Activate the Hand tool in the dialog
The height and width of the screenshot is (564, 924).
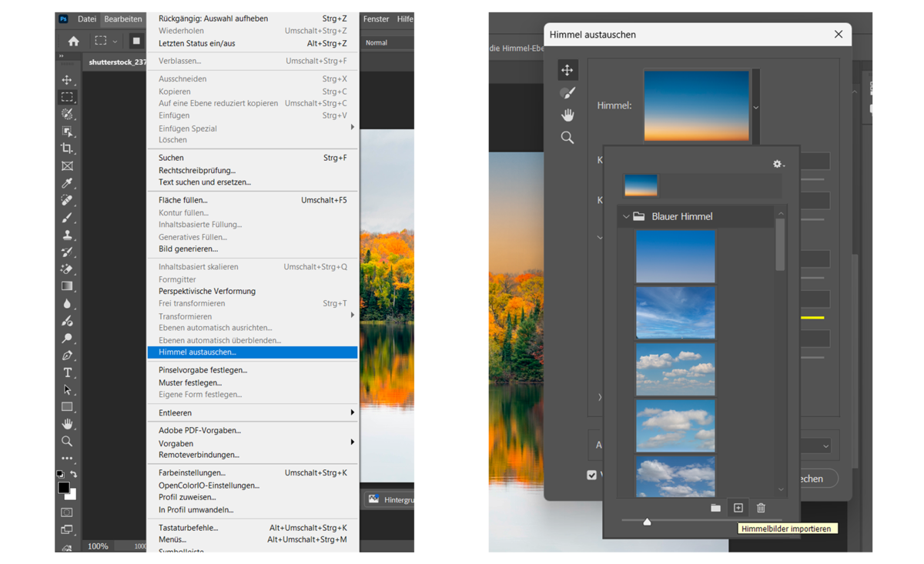click(x=567, y=115)
